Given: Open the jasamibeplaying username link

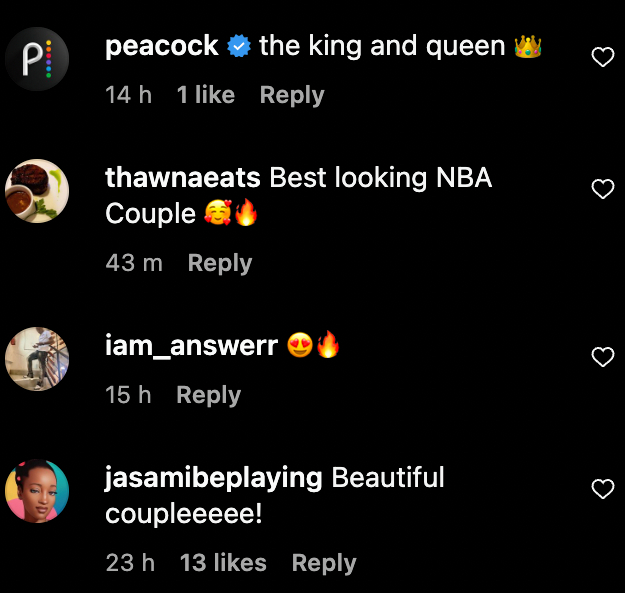Looking at the screenshot, I should pos(214,479).
